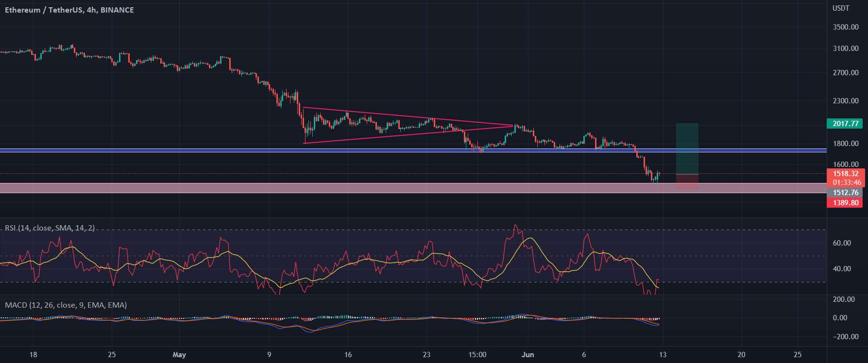The image size is (868, 363).
Task: Click the 3500.00 price axis value
Action: (x=845, y=27)
